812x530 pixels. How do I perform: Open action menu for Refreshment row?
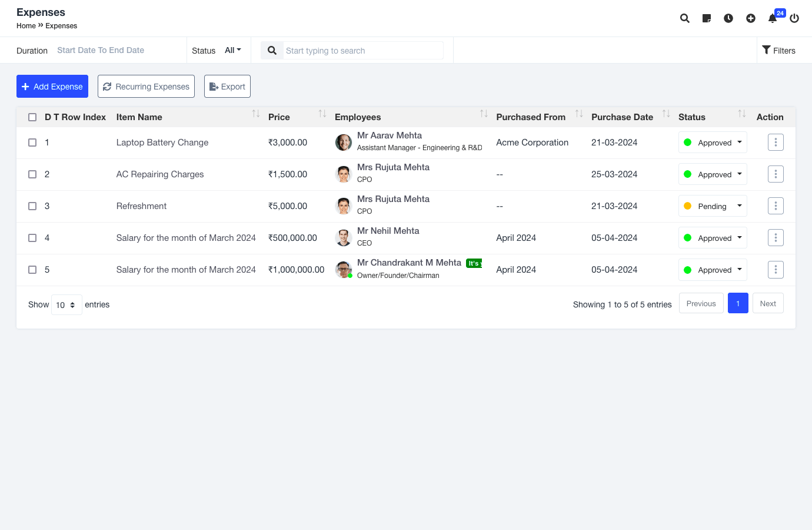click(776, 206)
